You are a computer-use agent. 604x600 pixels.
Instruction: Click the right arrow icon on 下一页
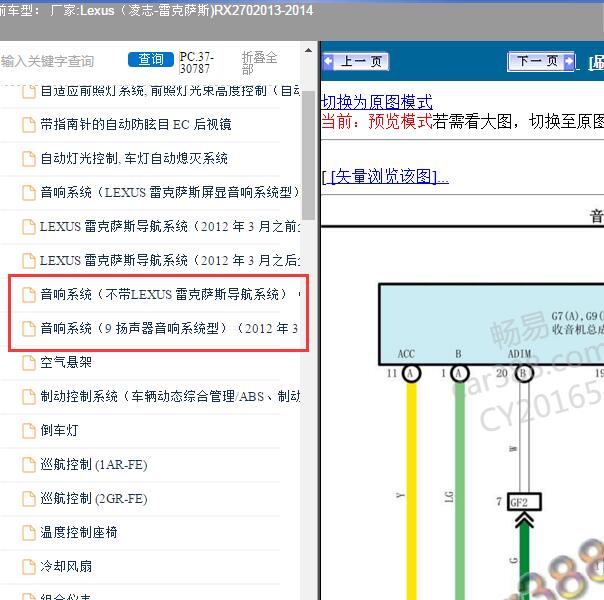click(x=569, y=61)
